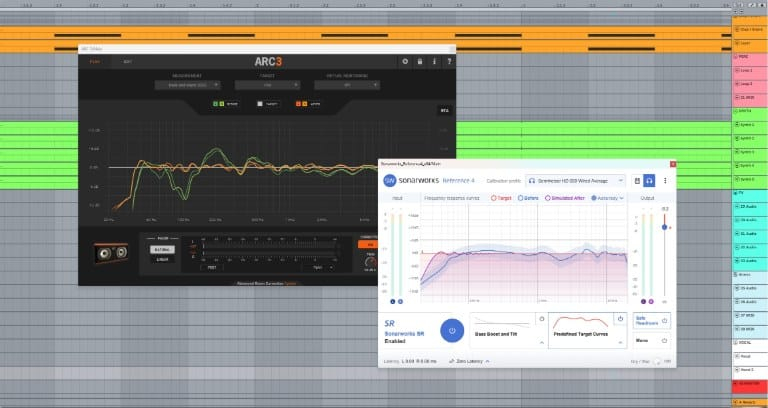Collapse Predefined Target Curves panel chevron
Viewport: 768px width, 408px height.
tap(620, 342)
